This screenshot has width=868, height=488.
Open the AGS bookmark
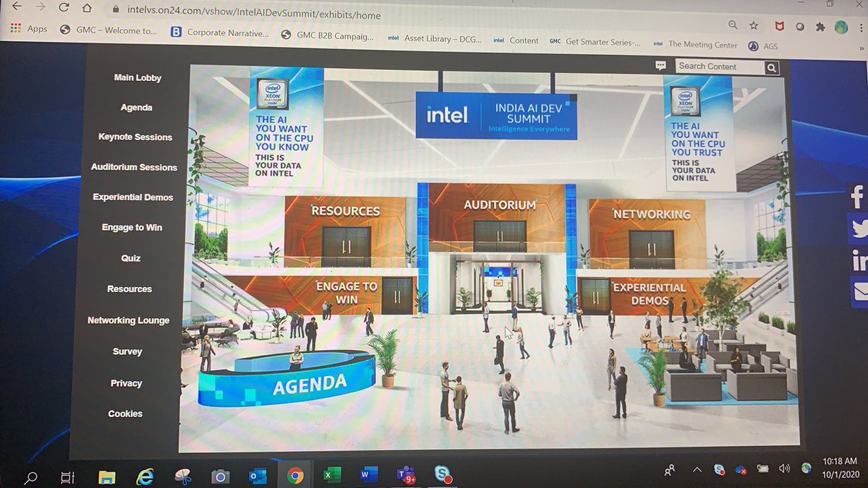point(763,46)
